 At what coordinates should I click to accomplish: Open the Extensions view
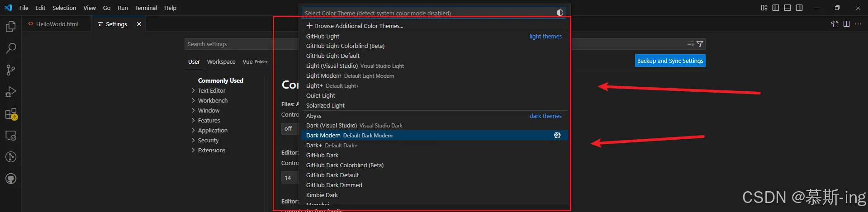pos(11,113)
